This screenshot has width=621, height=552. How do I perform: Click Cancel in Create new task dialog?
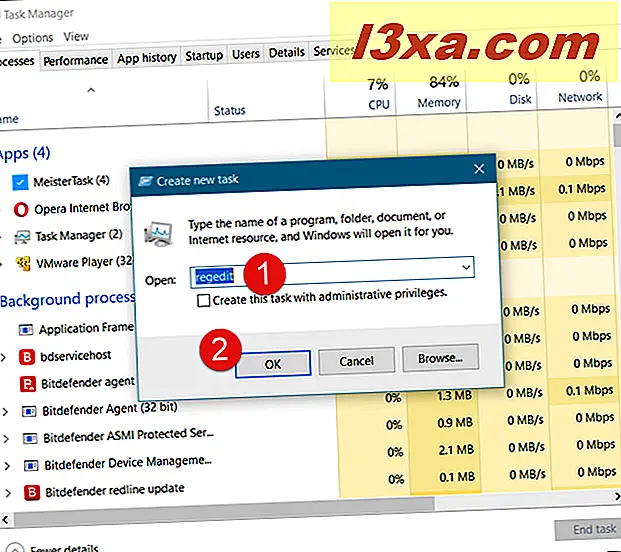tap(356, 361)
